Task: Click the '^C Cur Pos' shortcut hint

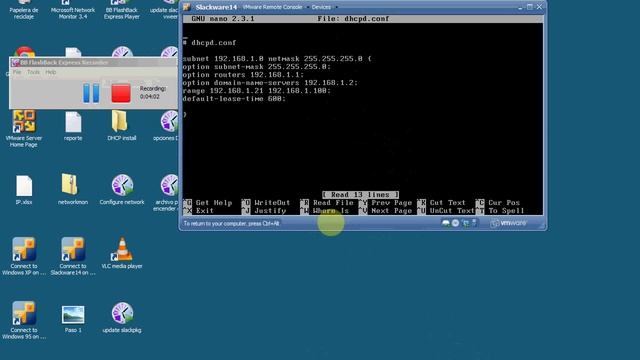Action: 498,203
